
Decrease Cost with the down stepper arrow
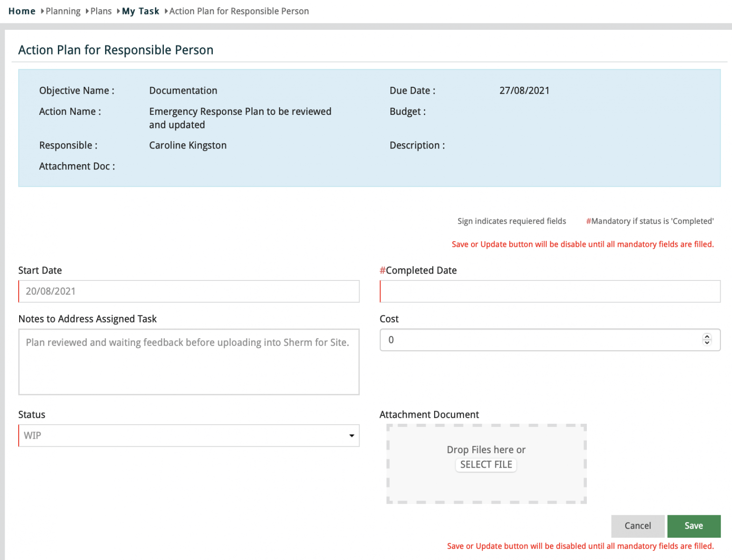707,343
